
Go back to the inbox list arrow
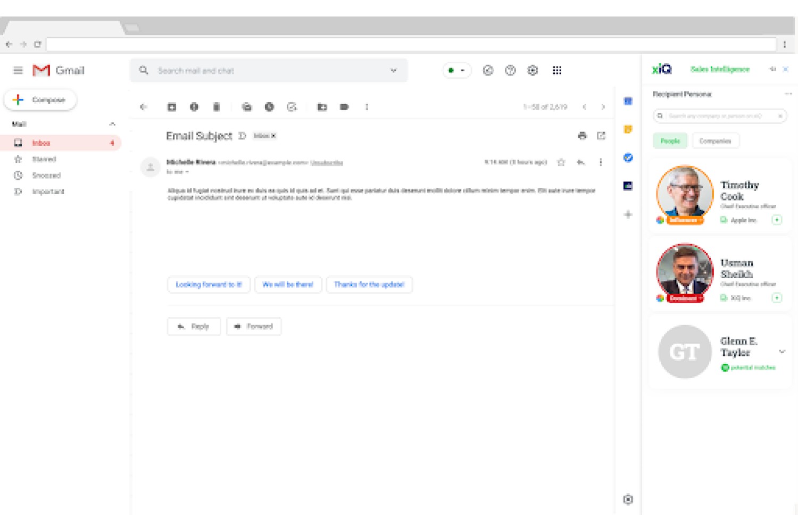(x=143, y=107)
